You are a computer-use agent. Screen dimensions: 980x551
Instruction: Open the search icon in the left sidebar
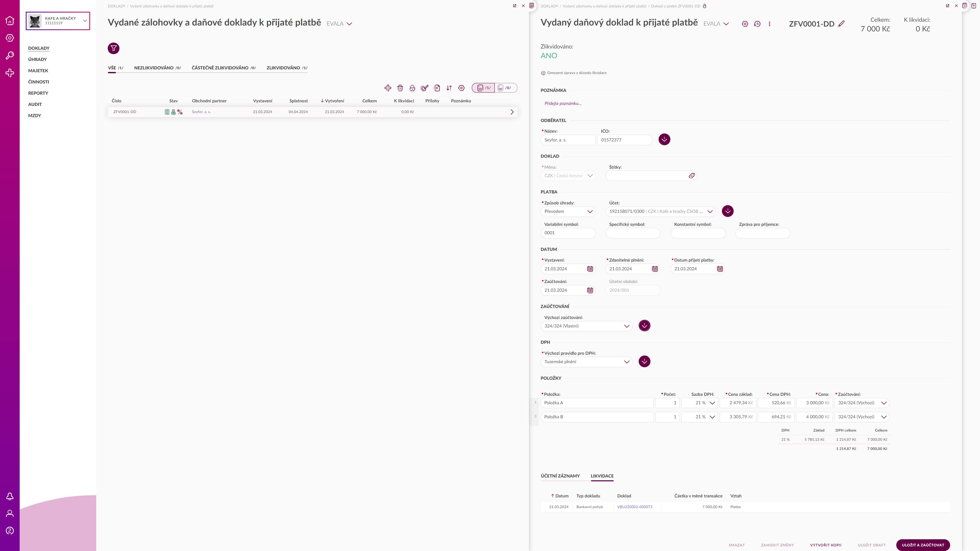click(x=10, y=56)
